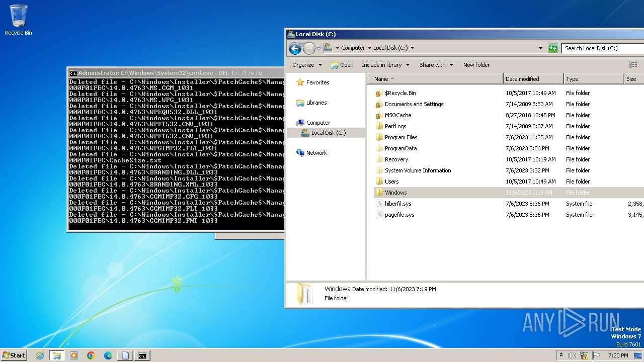Select the $Recycle.Bin folder icon
644x362 pixels.
click(379, 93)
